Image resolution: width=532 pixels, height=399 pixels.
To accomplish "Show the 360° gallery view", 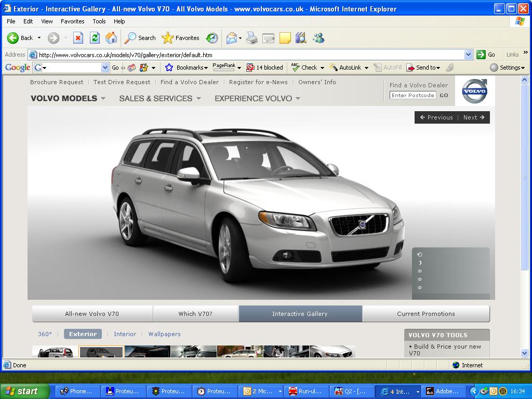I will click(45, 334).
